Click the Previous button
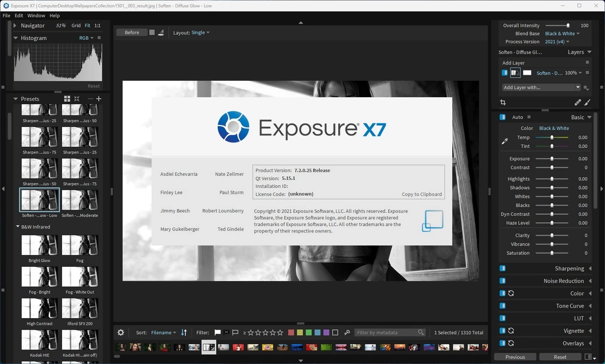605x364 pixels. point(515,357)
